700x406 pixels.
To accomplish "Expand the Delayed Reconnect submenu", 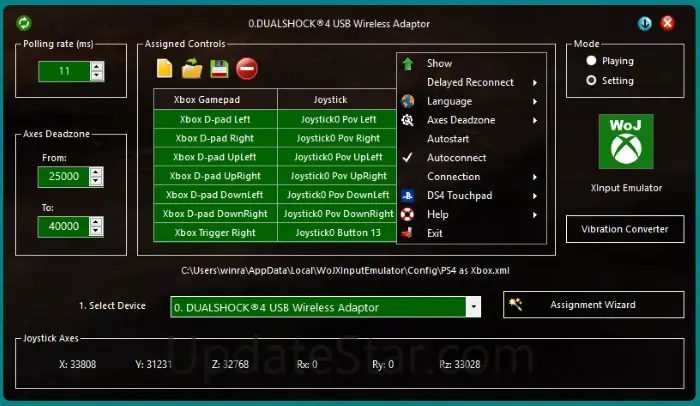I will [471, 83].
